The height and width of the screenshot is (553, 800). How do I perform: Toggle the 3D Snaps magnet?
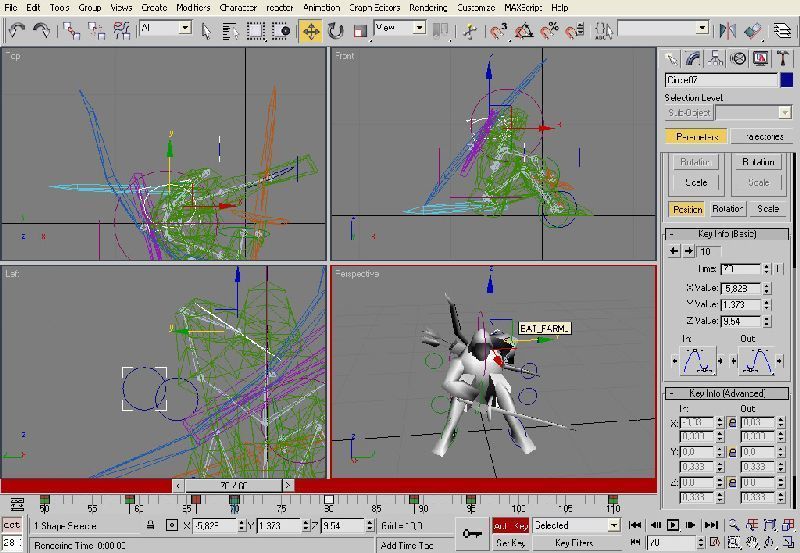coord(498,31)
